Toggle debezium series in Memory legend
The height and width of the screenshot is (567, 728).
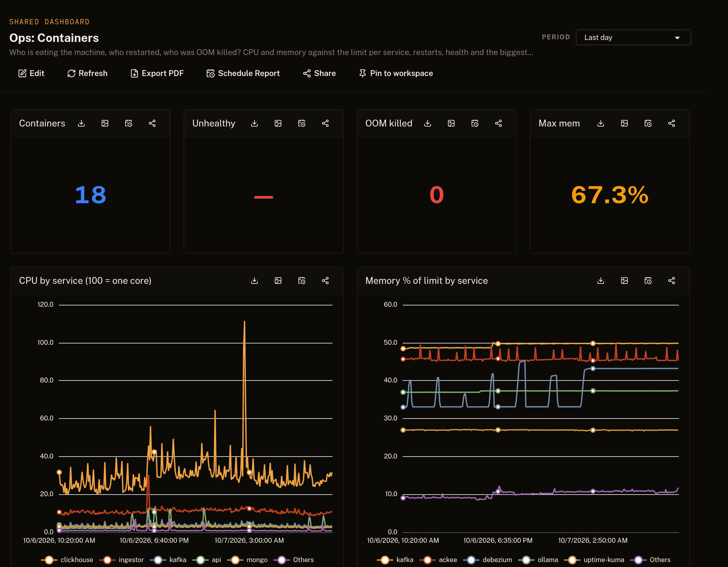pos(488,560)
